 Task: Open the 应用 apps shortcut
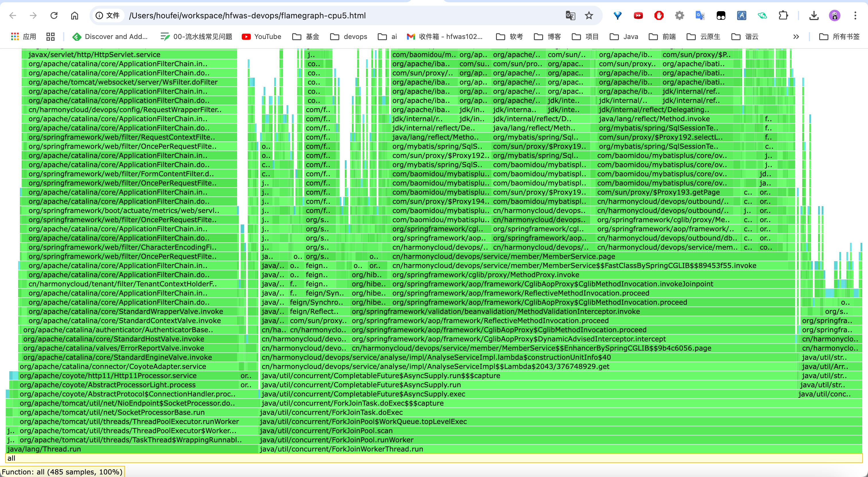tap(24, 37)
